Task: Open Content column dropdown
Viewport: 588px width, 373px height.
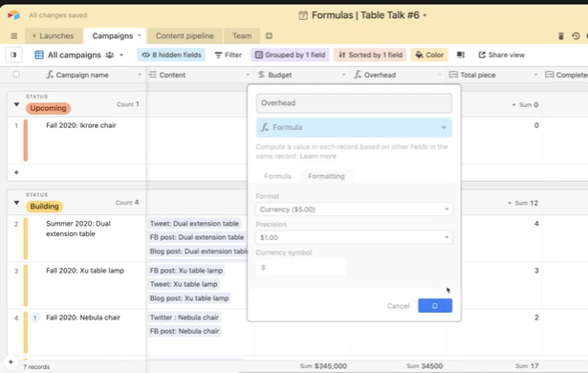Action: tap(248, 75)
